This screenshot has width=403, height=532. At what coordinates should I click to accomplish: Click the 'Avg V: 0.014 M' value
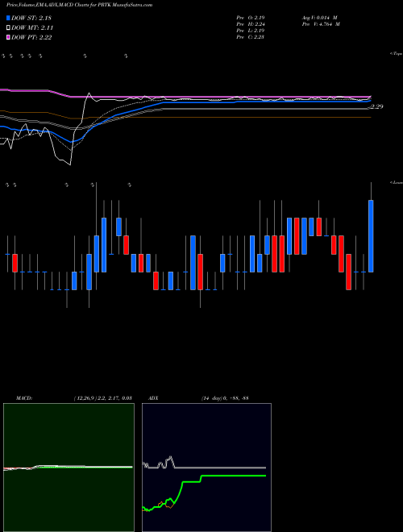(x=319, y=17)
